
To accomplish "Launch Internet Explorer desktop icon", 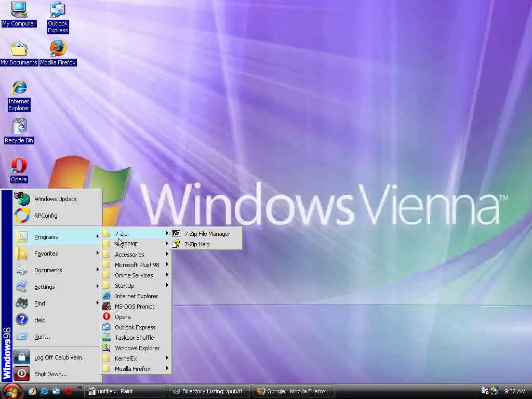I will [x=19, y=96].
